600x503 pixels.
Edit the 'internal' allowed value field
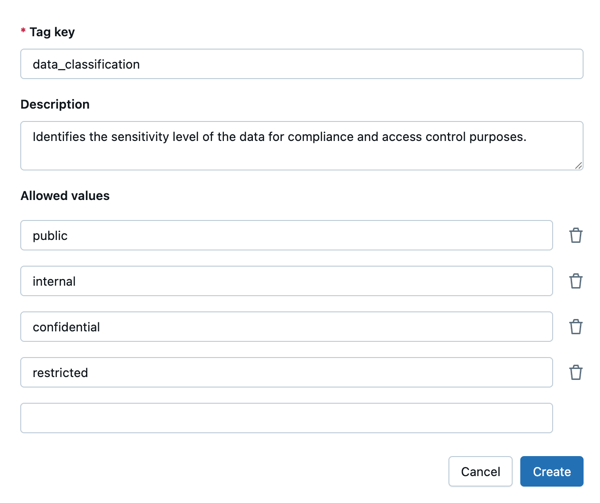(286, 281)
